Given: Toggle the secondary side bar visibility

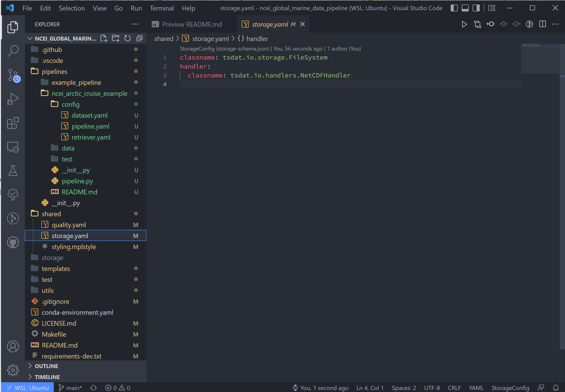Looking at the screenshot, I should (x=476, y=8).
